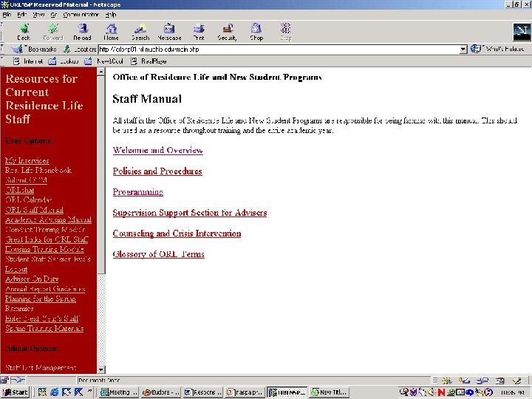Open the Welcome and Overview link

[158, 150]
